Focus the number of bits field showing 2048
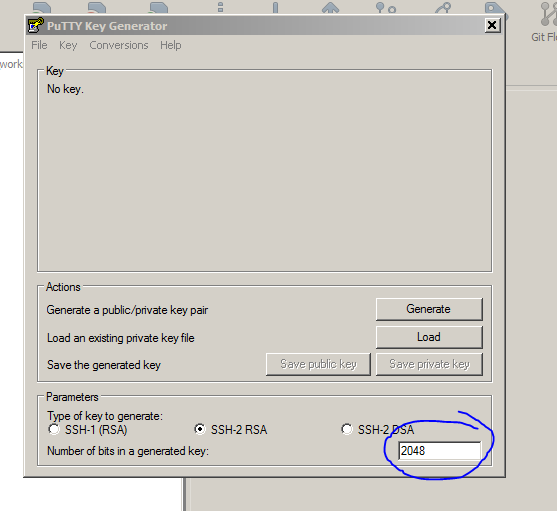This screenshot has height=511, width=557. [439, 451]
